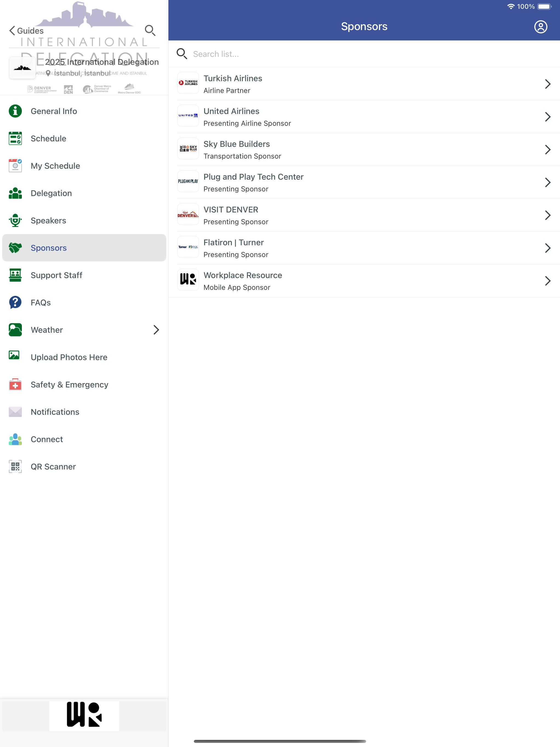
Task: Tap the My Schedule icon
Action: tap(15, 166)
